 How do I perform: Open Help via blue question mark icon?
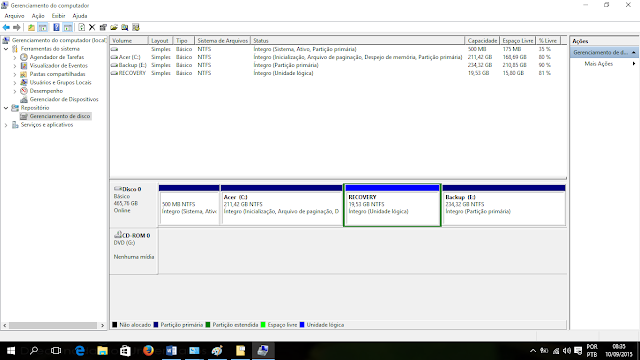click(56, 27)
